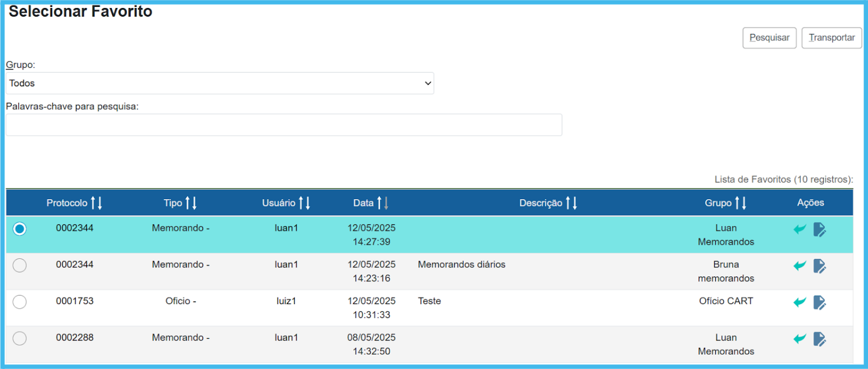The height and width of the screenshot is (369, 868).
Task: Click the select arrow icon for Luan Memorandos first row
Action: [x=800, y=230]
